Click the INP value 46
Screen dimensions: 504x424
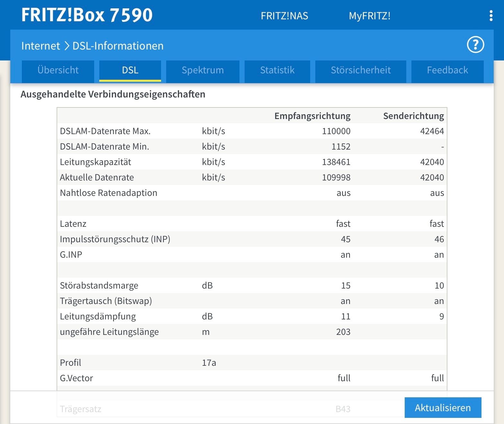coord(439,239)
